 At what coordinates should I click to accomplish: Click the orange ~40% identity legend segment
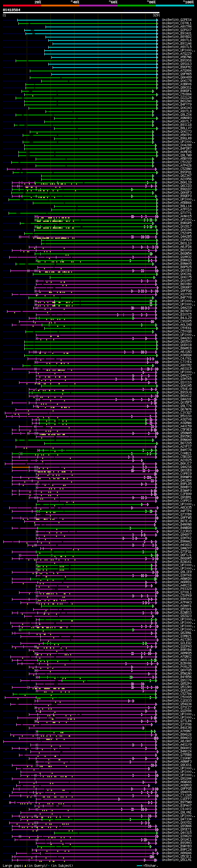tap(60, 6)
